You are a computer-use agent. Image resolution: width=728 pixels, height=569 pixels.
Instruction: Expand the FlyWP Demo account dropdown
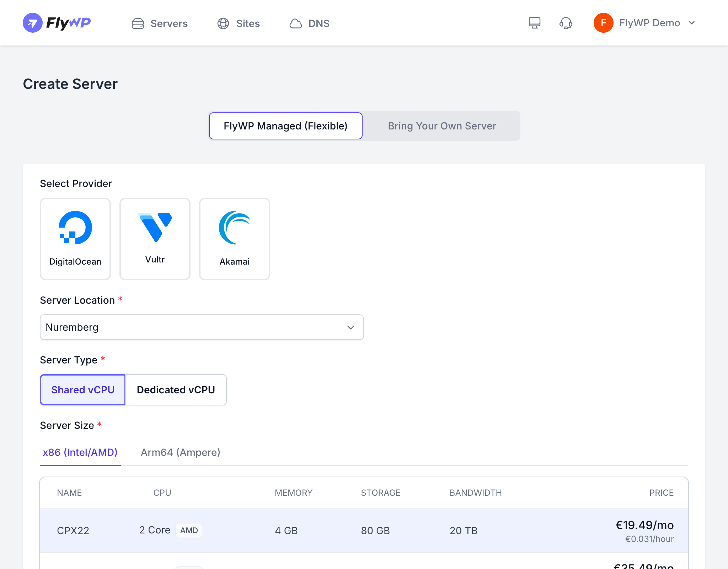644,23
